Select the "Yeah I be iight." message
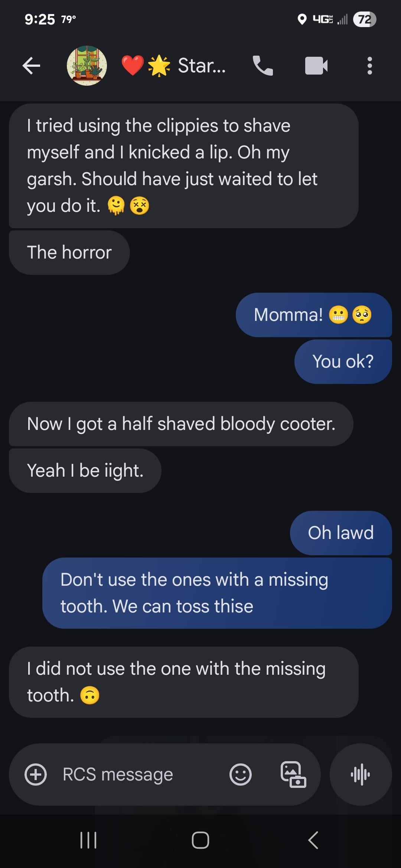Image resolution: width=401 pixels, height=868 pixels. [x=85, y=471]
